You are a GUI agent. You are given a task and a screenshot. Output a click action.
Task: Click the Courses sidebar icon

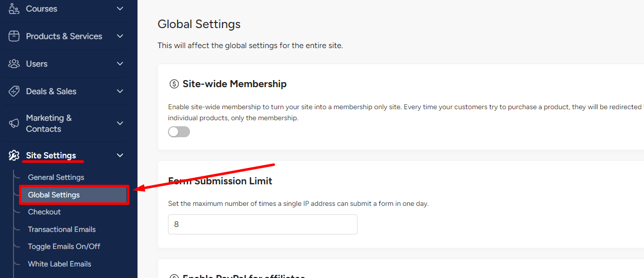coord(14,8)
